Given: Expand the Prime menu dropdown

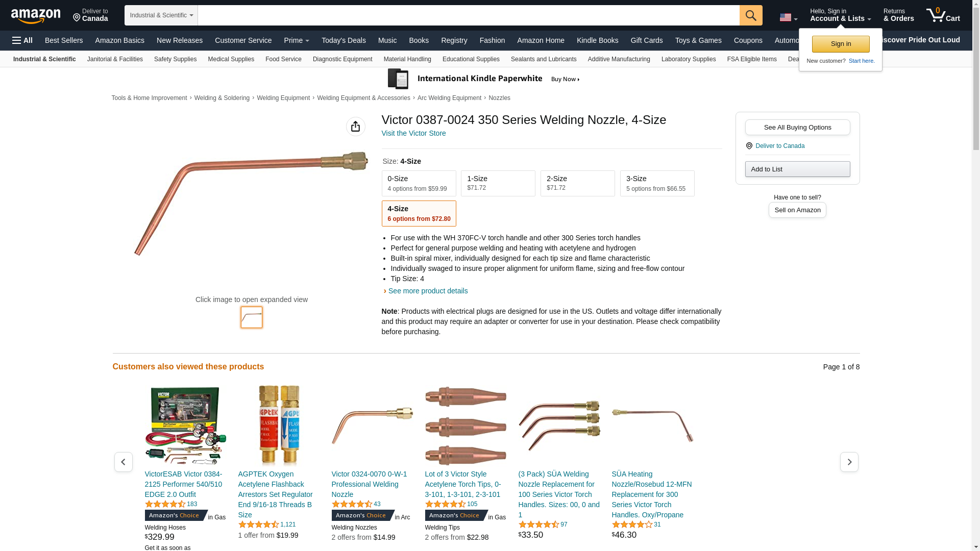Looking at the screenshot, I should 297,40.
